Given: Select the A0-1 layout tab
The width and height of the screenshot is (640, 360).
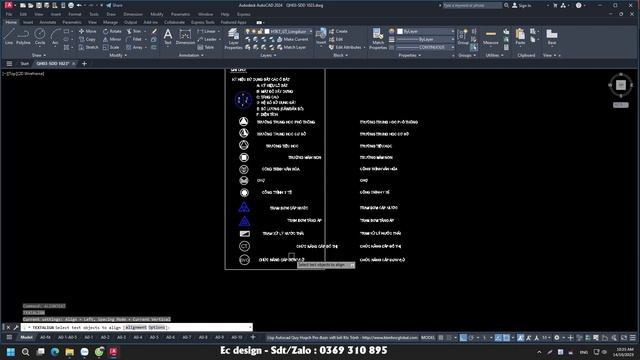Looking at the screenshot, I should 89,338.
